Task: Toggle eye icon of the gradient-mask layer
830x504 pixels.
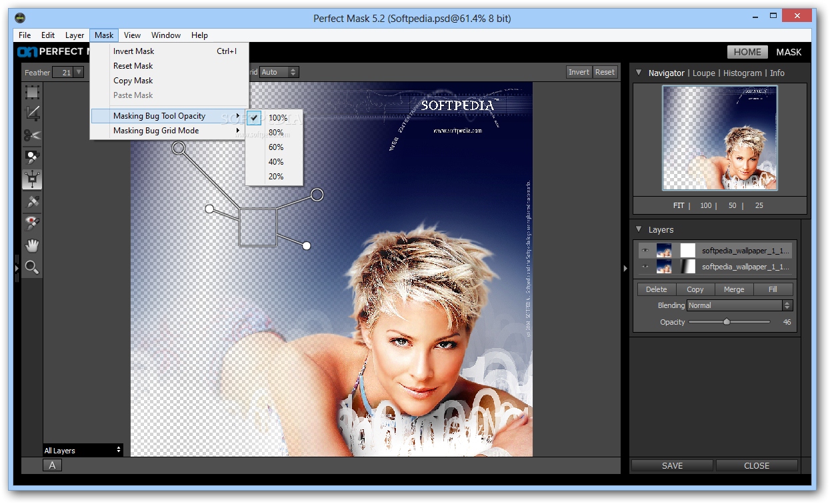Action: (645, 267)
